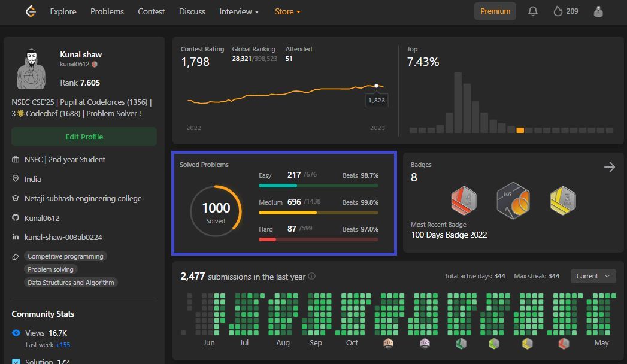Viewport: 627px width, 364px height.
Task: Expand the Store dropdown menu
Action: pyautogui.click(x=287, y=11)
